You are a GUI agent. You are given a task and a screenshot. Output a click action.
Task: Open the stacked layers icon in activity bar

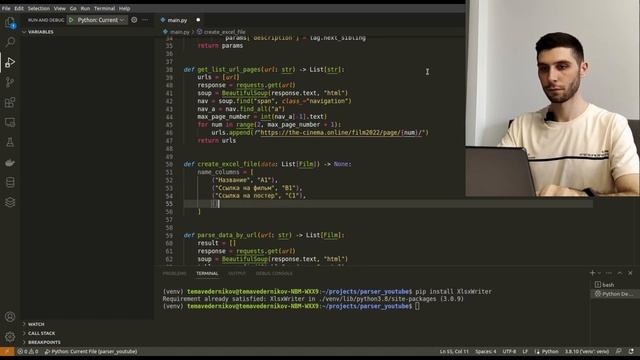(x=10, y=202)
